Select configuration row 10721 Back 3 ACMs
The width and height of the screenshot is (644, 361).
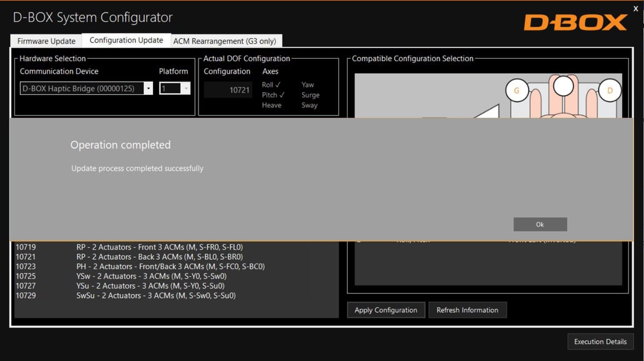pyautogui.click(x=177, y=257)
